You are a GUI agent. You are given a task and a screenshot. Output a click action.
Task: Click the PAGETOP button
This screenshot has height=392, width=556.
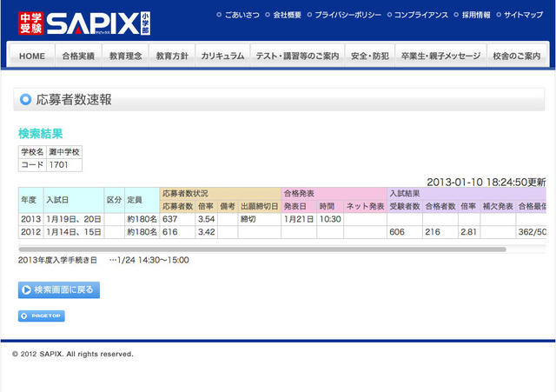(x=42, y=316)
